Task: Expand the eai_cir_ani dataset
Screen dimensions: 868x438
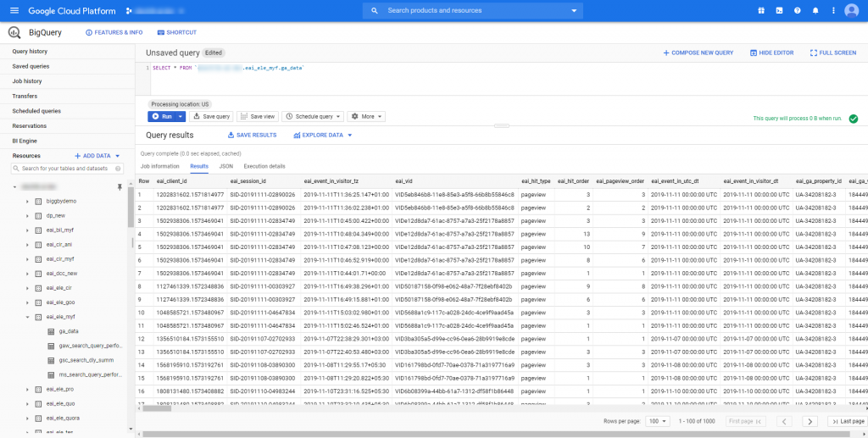Action: coord(27,245)
